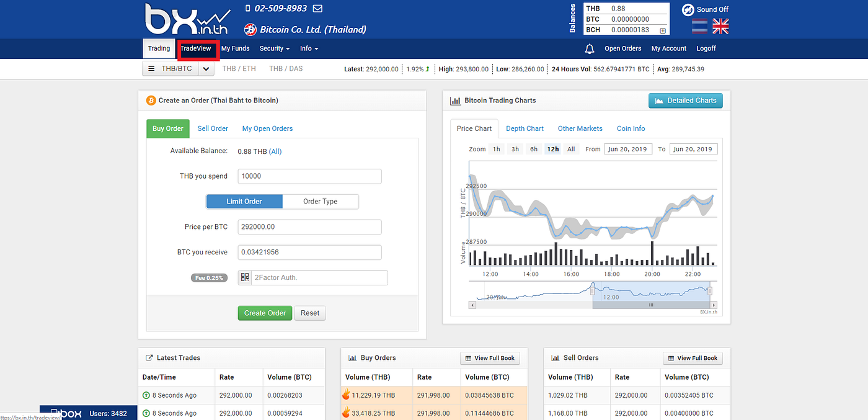Open the Trading tab

tap(159, 48)
